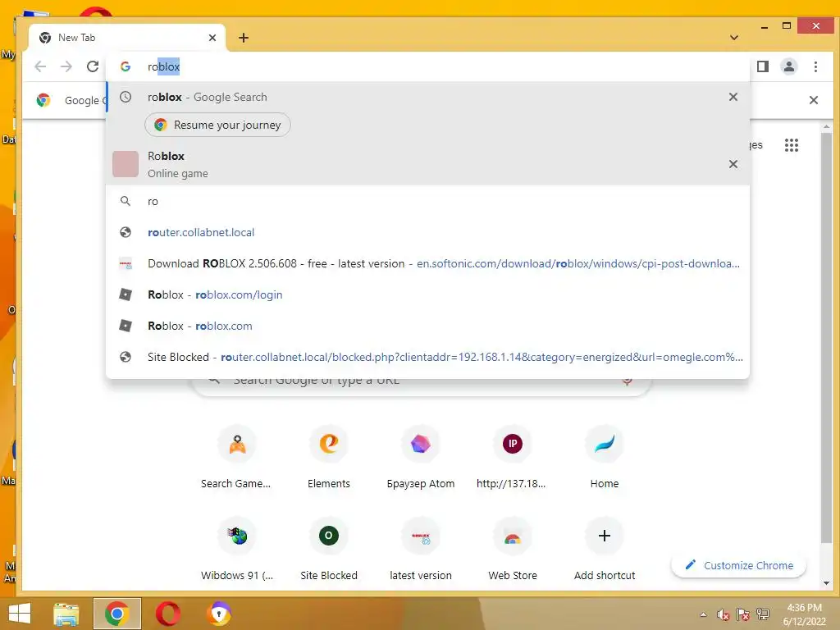
Task: Launch Opera from the taskbar
Action: pos(167,614)
